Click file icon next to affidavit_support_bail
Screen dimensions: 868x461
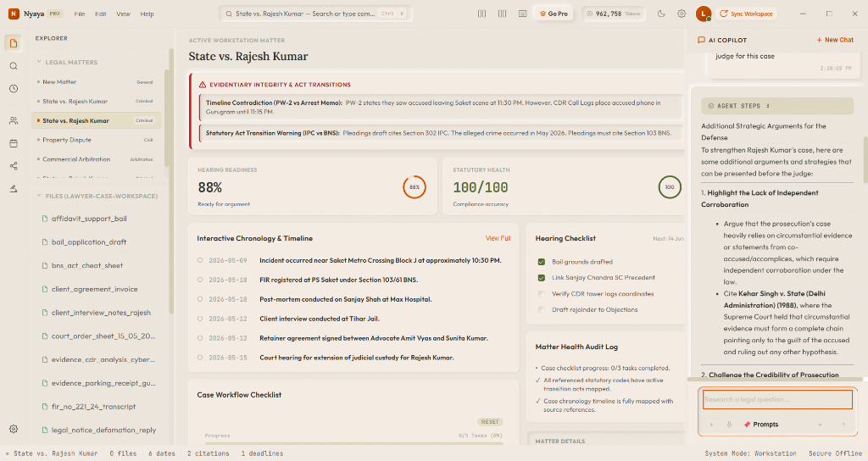click(45, 219)
